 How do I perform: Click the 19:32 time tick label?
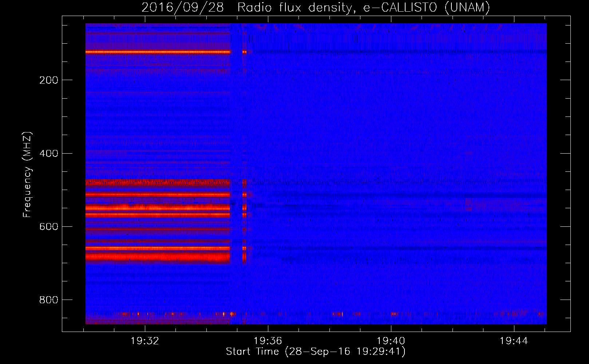pyautogui.click(x=145, y=341)
